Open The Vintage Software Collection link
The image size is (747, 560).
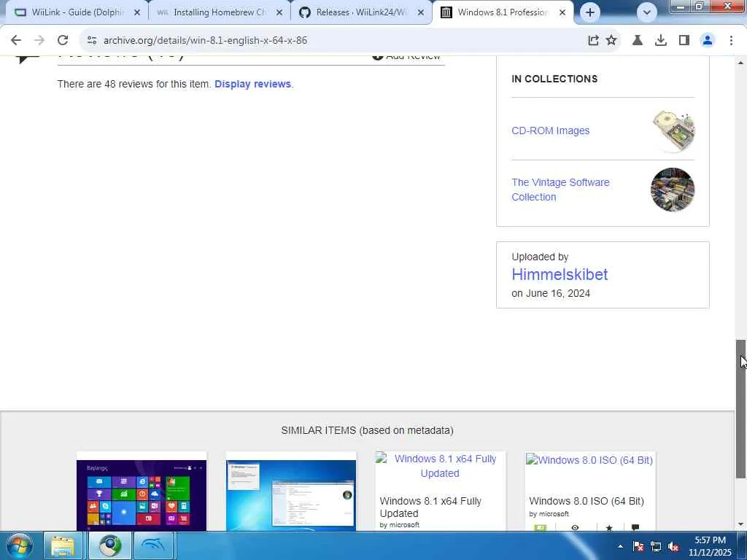(560, 190)
